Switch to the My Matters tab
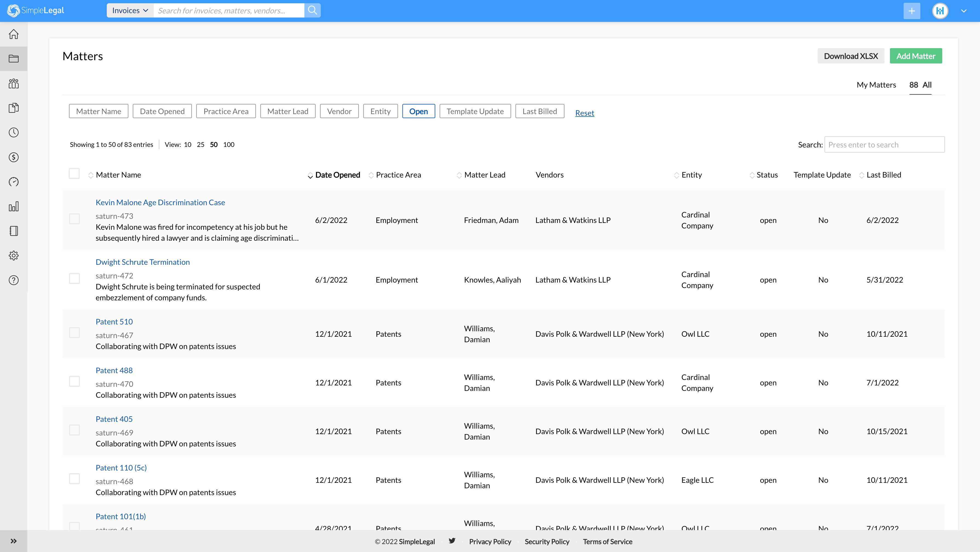Screen dimensions: 980x552 (x=876, y=85)
